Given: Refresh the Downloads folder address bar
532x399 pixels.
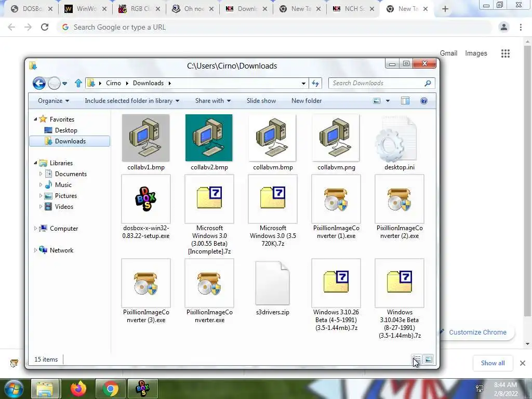Looking at the screenshot, I should pyautogui.click(x=315, y=83).
